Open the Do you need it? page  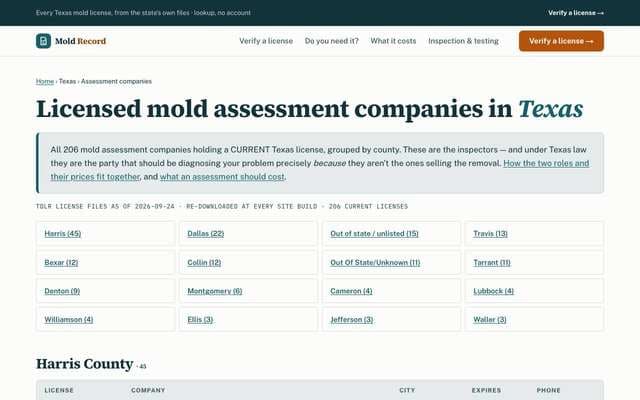pos(331,41)
